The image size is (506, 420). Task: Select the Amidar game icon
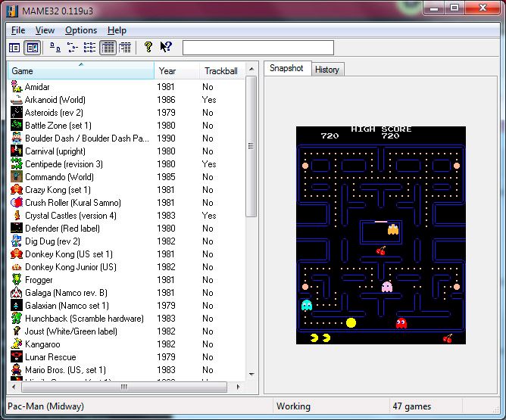[17, 87]
